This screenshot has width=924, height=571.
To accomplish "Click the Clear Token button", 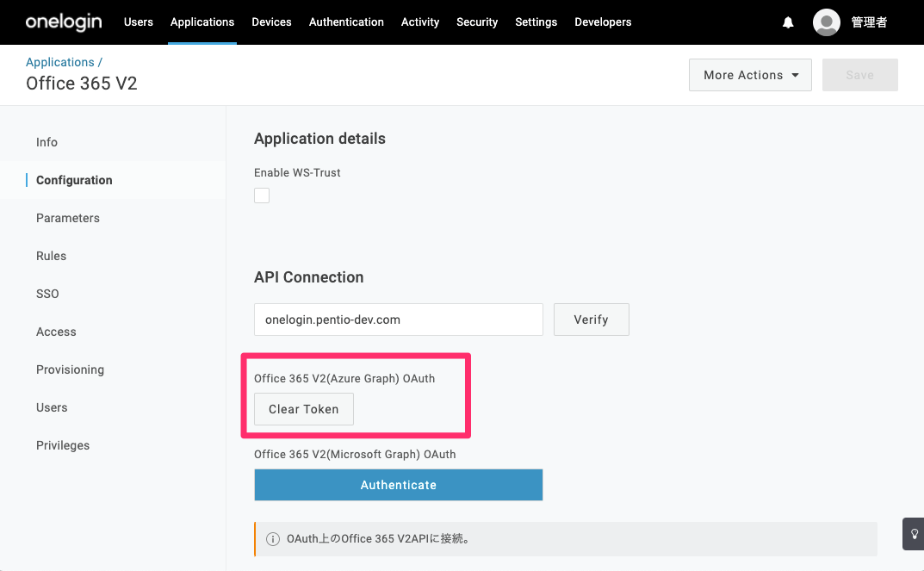I will [303, 409].
